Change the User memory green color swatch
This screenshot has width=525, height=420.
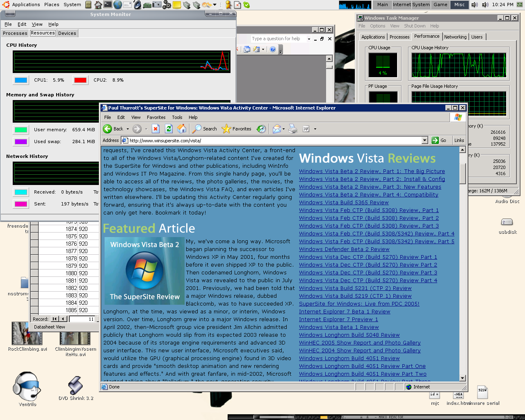pyautogui.click(x=21, y=130)
